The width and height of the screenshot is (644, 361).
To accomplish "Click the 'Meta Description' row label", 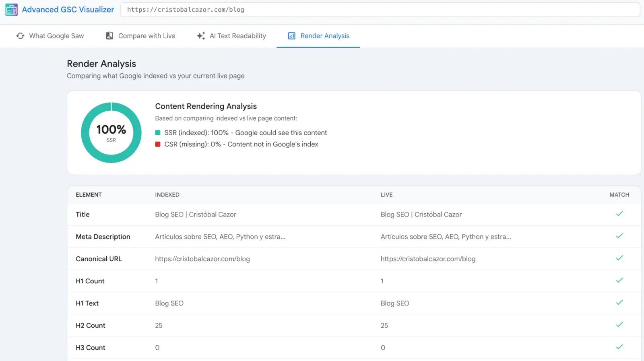I will point(103,237).
